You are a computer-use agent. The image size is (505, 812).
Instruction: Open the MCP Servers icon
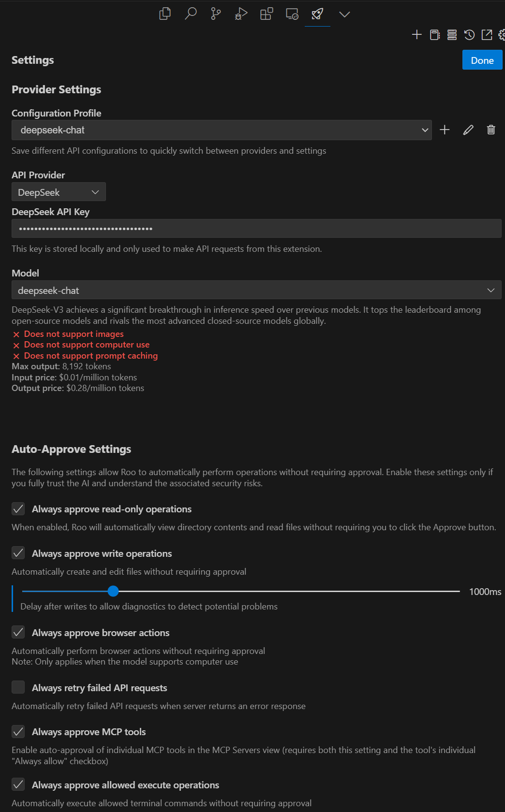click(x=452, y=35)
